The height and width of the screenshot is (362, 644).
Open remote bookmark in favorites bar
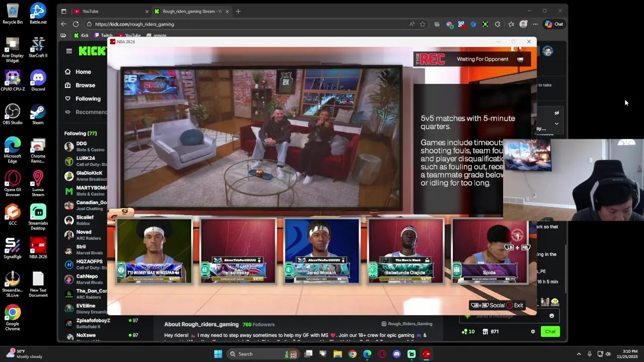156,36
